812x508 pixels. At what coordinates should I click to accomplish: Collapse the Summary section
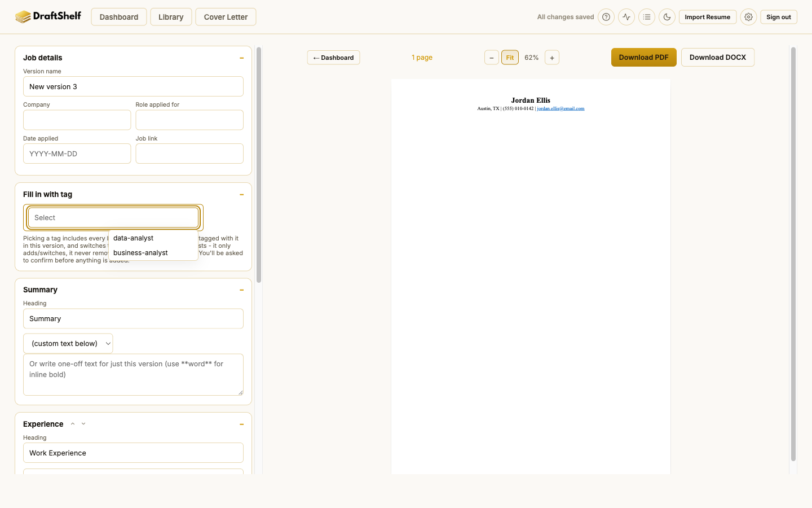241,290
